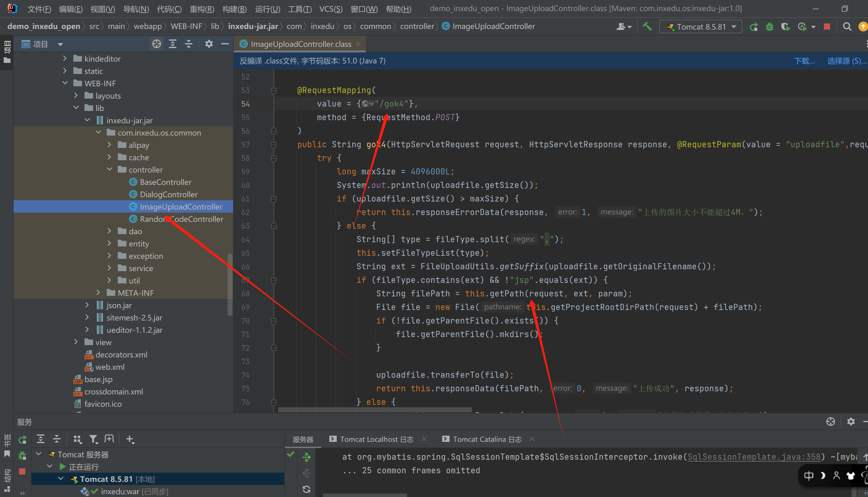868x497 pixels.
Task: Open Services panel settings gear
Action: [x=851, y=422]
